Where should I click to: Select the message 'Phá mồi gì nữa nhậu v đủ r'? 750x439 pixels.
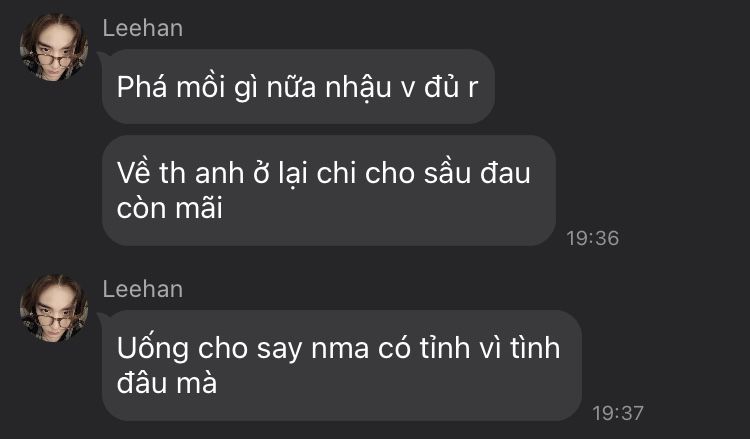pyautogui.click(x=298, y=87)
